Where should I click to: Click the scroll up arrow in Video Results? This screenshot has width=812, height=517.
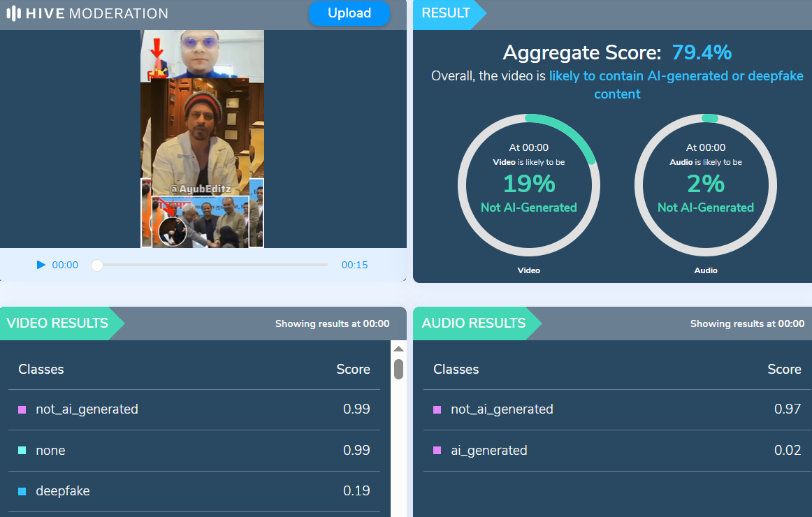pos(398,349)
